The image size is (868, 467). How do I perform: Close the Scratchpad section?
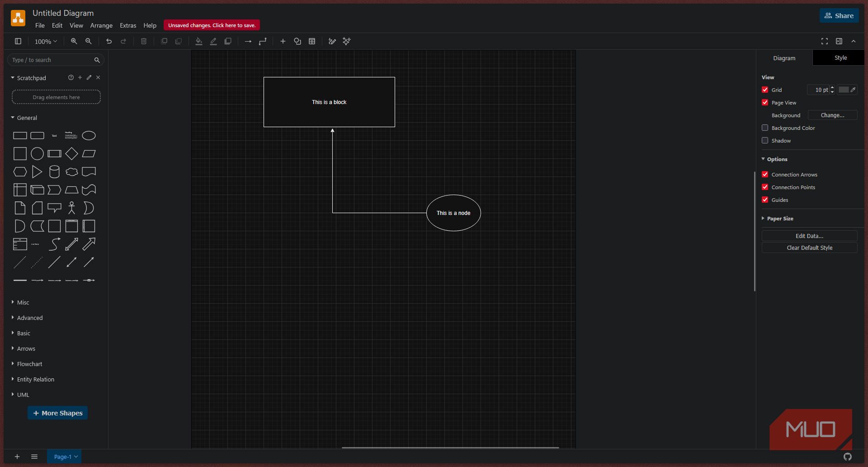(x=98, y=77)
